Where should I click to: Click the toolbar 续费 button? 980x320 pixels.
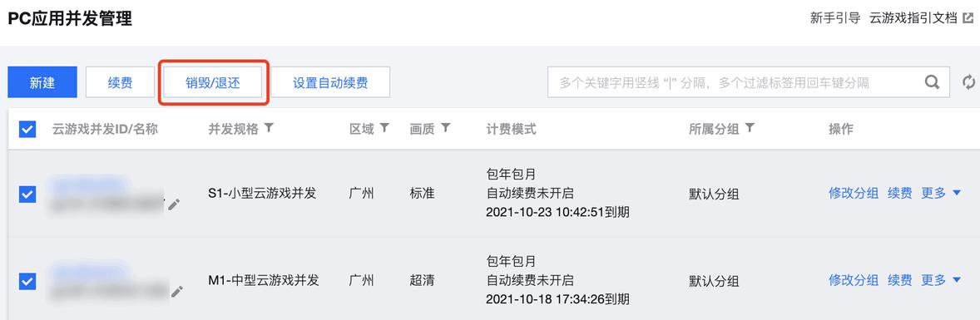[120, 82]
